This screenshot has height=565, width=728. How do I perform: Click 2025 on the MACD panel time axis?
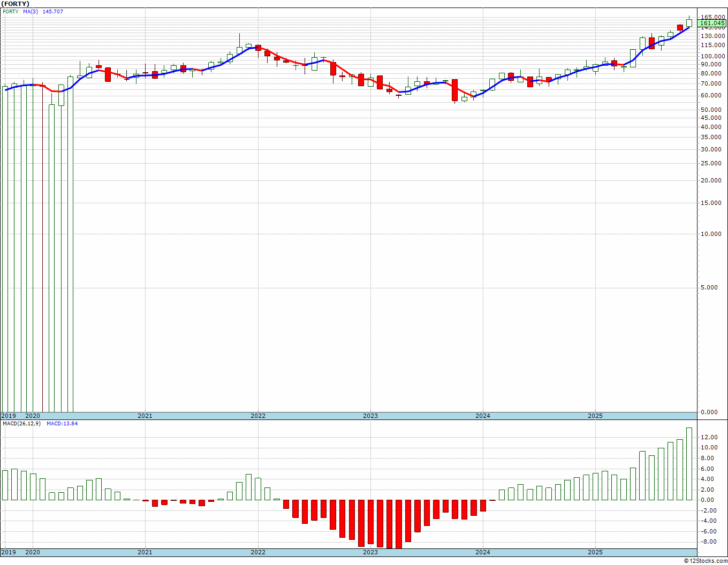595,552
